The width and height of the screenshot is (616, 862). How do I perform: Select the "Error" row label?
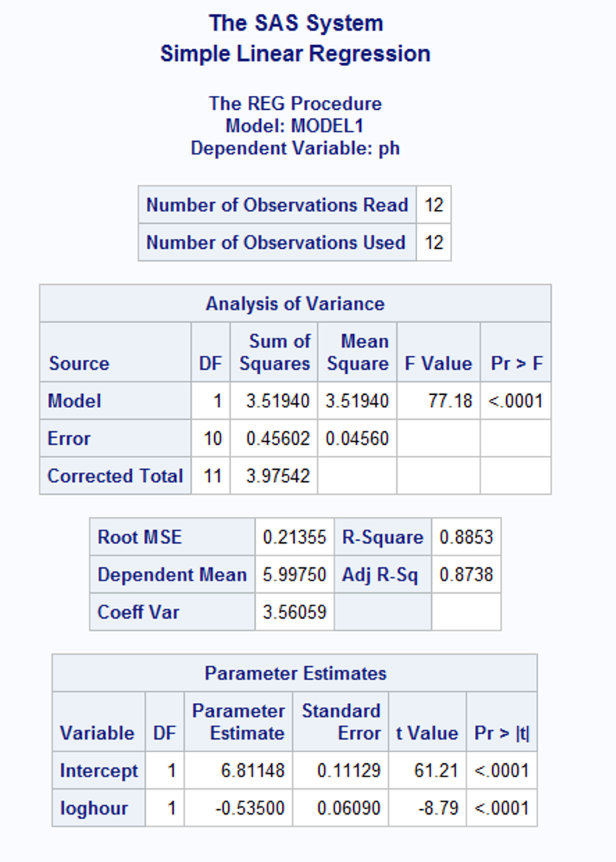point(69,439)
